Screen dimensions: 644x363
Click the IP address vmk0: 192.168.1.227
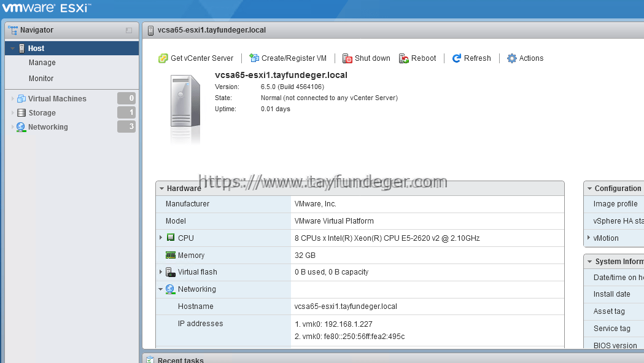(333, 324)
